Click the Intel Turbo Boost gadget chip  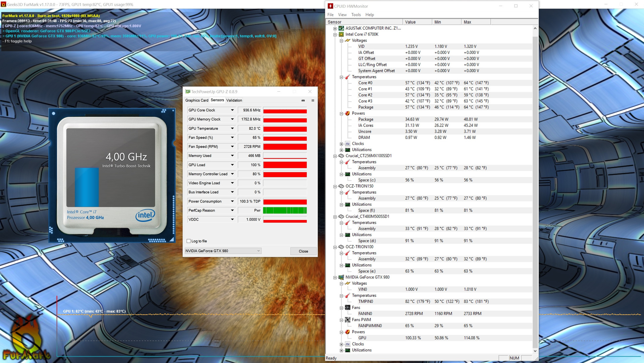click(112, 175)
